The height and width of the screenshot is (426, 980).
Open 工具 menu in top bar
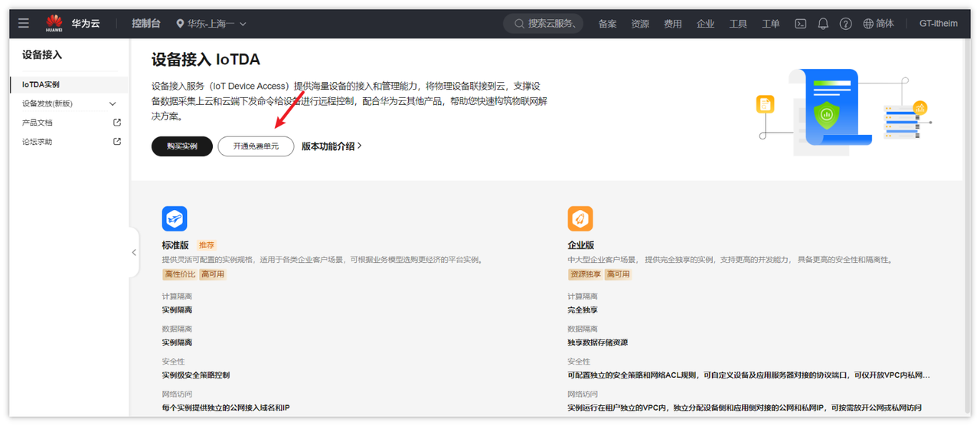tap(738, 24)
